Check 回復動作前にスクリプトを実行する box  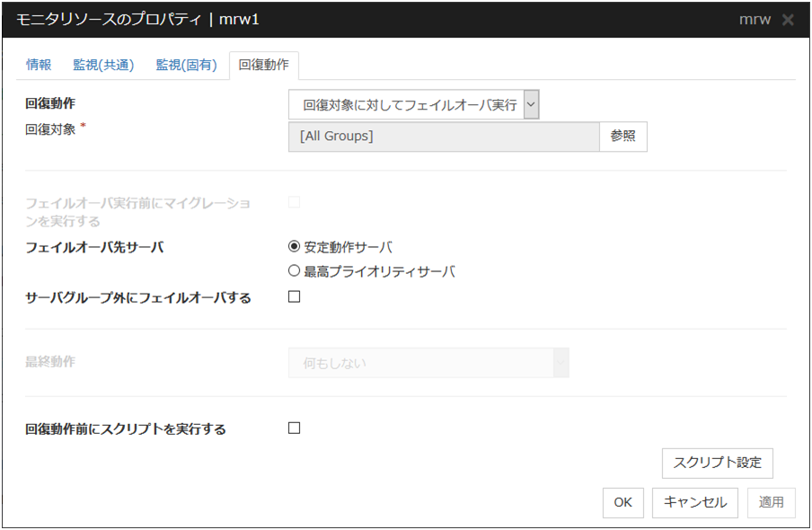point(294,428)
